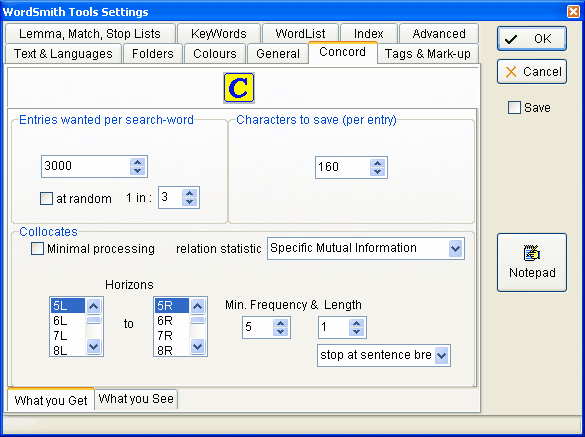Tick the Save checkbox
The width and height of the screenshot is (585, 437).
(x=514, y=107)
